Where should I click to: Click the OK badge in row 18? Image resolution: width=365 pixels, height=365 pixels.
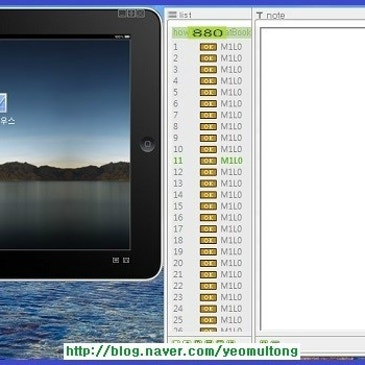tap(208, 240)
